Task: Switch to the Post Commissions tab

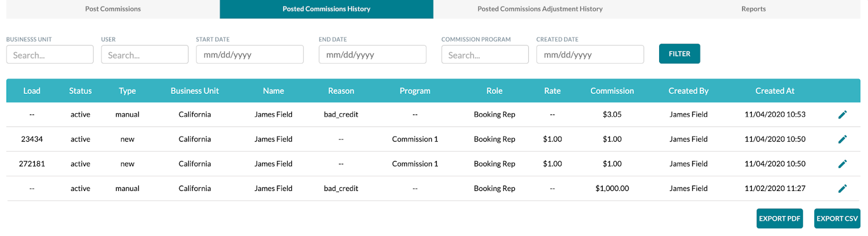Action: (113, 9)
